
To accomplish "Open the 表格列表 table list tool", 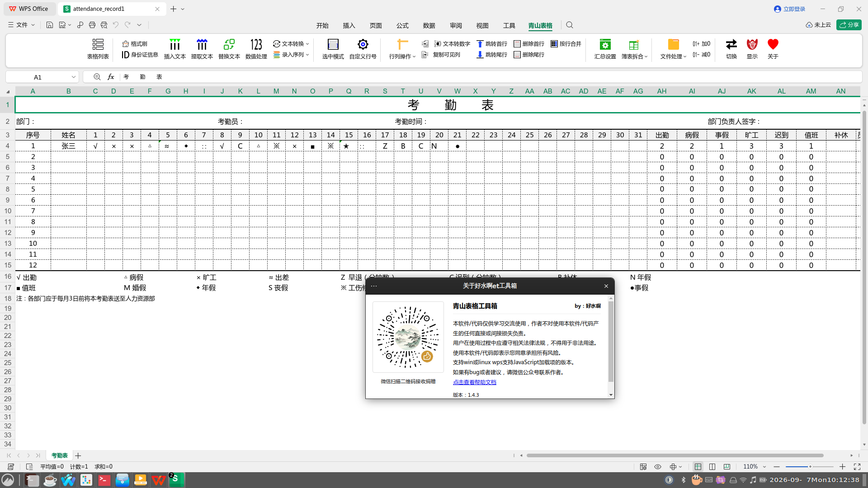I will click(x=98, y=49).
